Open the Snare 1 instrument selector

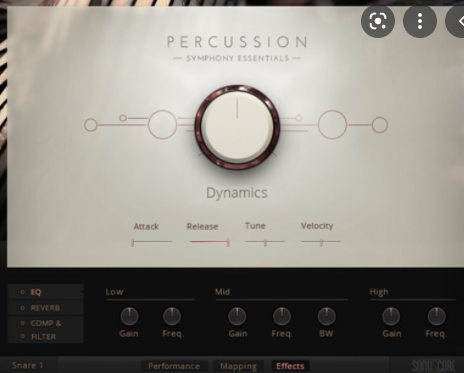tap(28, 365)
